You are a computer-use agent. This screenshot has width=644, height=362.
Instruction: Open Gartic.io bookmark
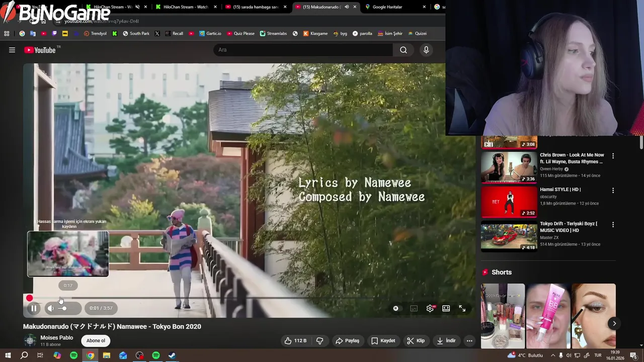tap(210, 34)
